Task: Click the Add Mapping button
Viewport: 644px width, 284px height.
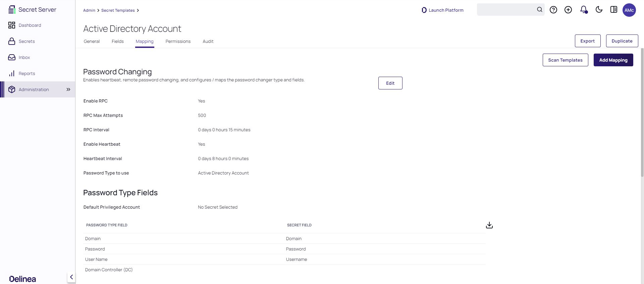Action: pyautogui.click(x=613, y=60)
